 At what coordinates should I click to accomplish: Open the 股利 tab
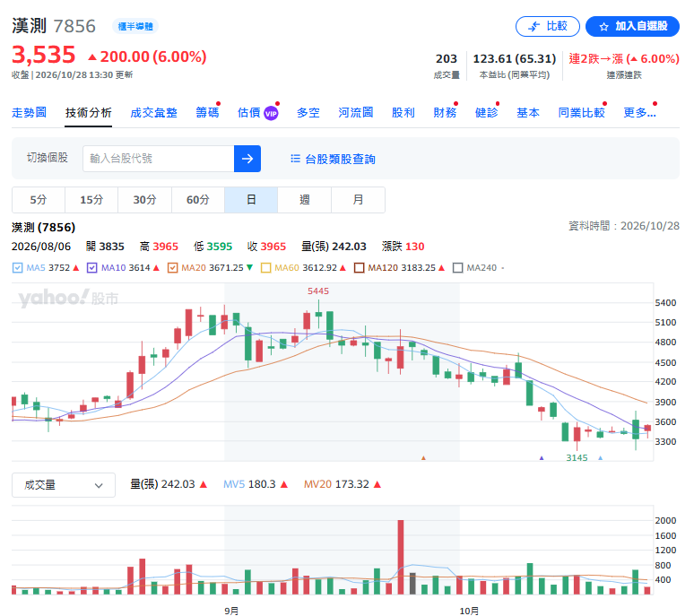point(403,113)
